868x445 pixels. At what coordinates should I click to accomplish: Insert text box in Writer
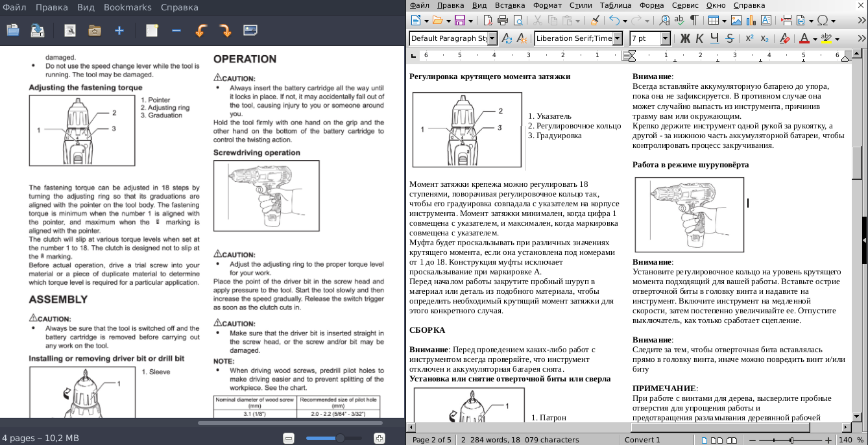[766, 21]
